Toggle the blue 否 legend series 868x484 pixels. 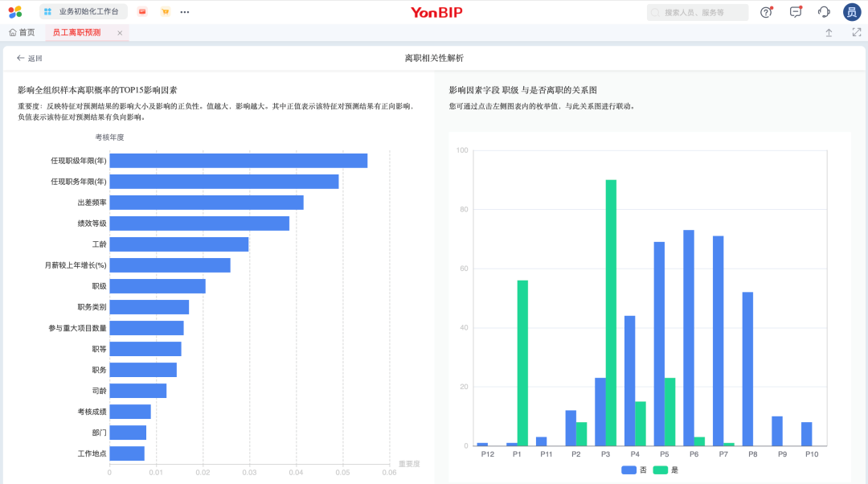[x=634, y=470]
